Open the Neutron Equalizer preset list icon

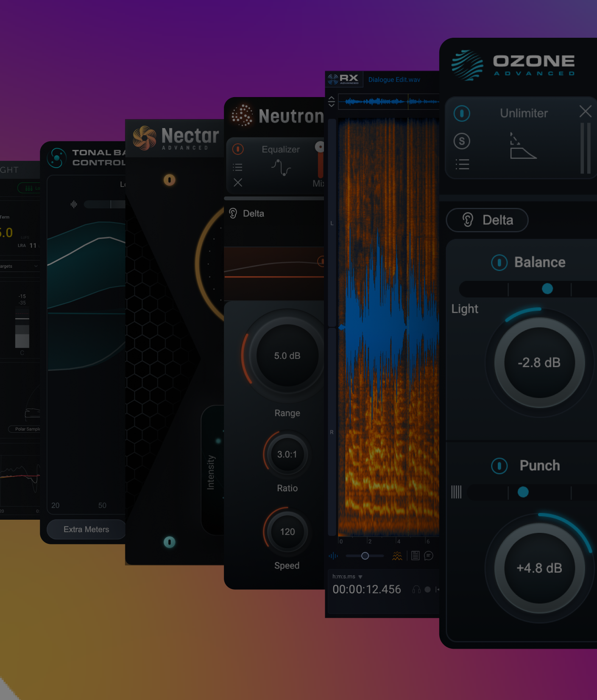(x=238, y=167)
